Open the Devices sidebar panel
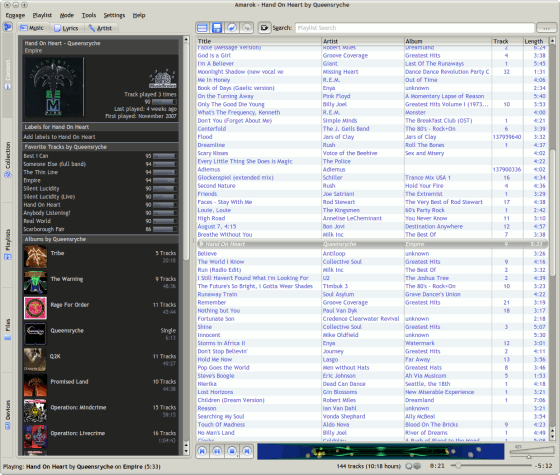560x475 pixels. coord(8,414)
